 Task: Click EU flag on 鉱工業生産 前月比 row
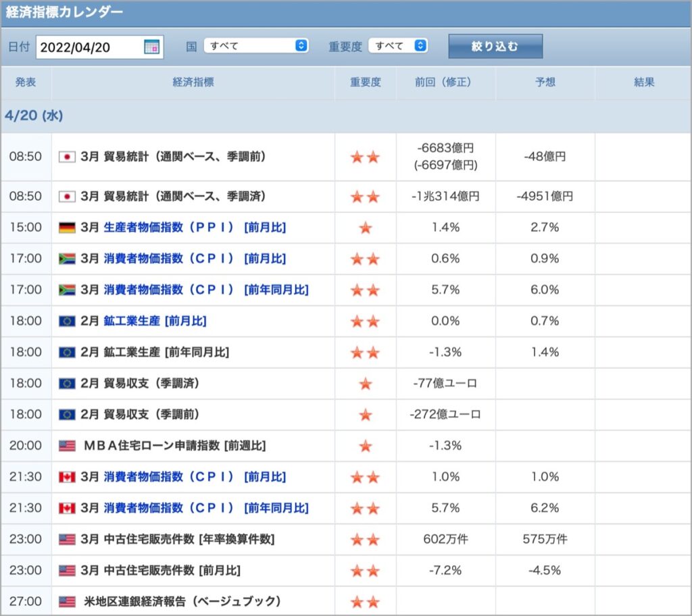[67, 322]
